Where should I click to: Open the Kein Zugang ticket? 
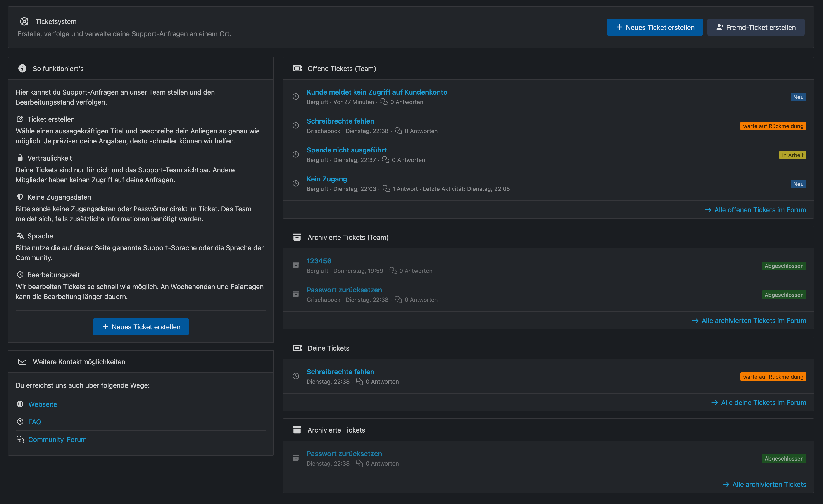(327, 179)
